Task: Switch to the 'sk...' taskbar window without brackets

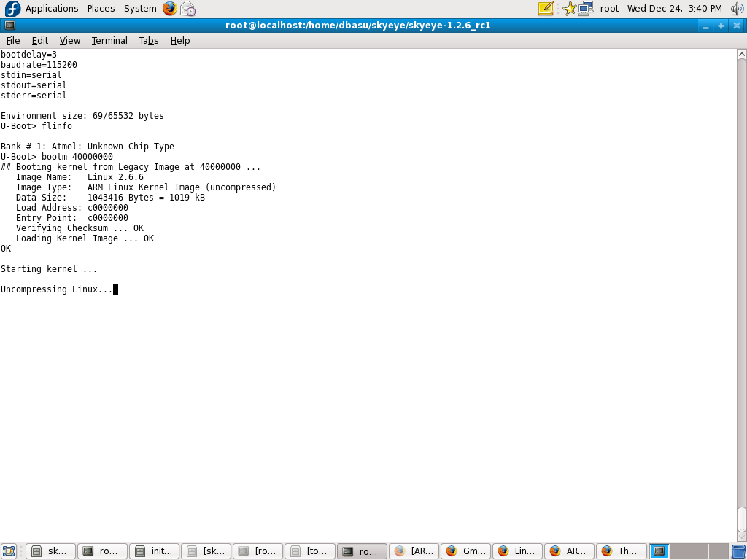Action: coord(50,551)
